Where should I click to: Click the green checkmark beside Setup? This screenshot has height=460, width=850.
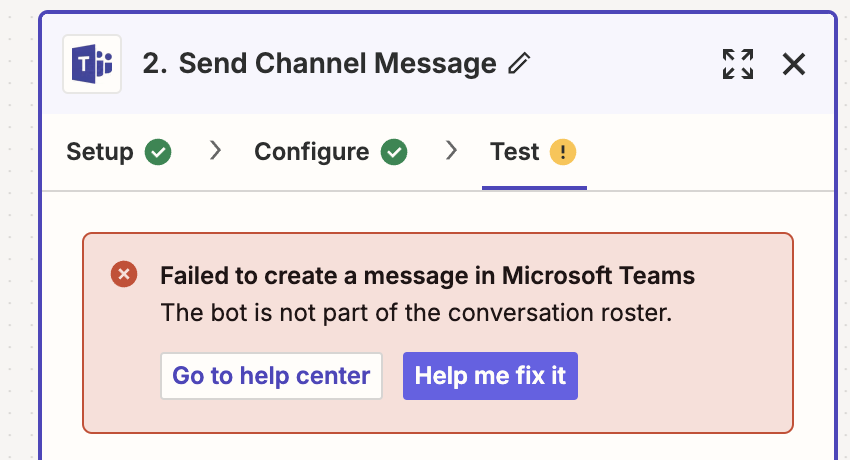158,152
